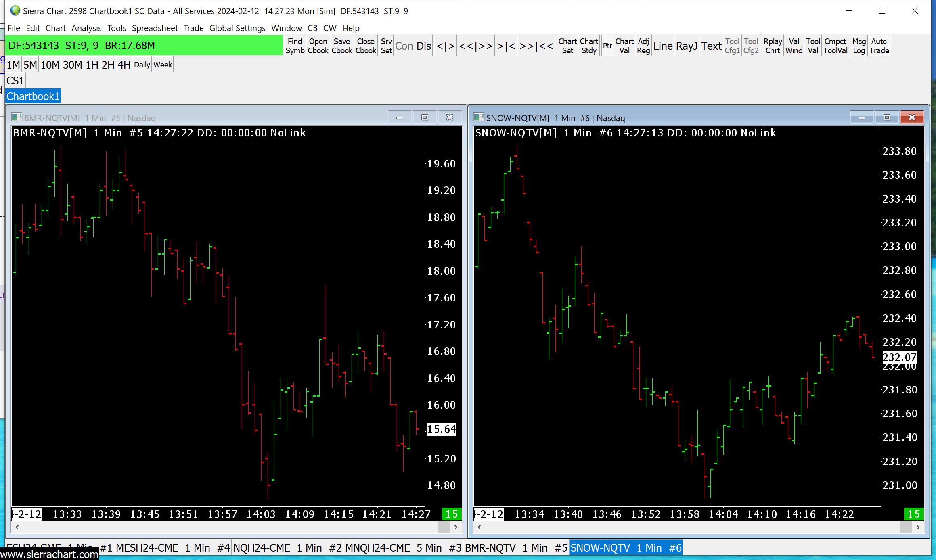Select the Line drawing tool
The height and width of the screenshot is (560, 936).
tap(662, 46)
